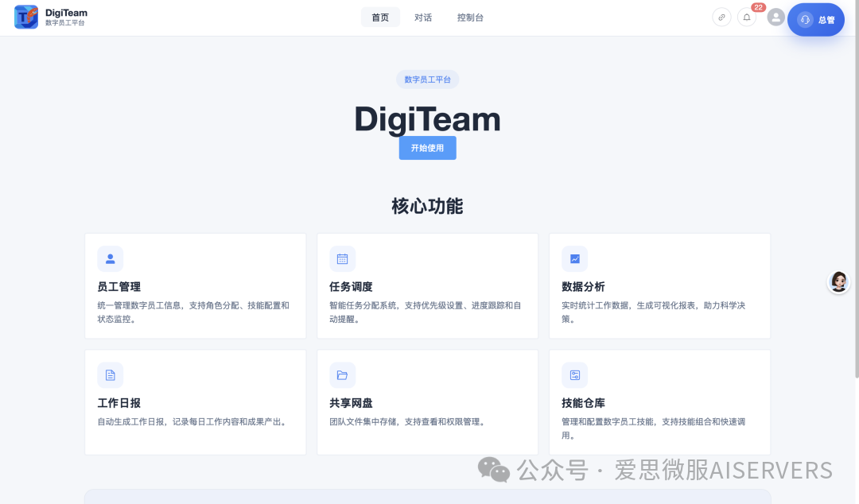Click the red 22 notification badge
This screenshot has width=859, height=504.
click(758, 8)
